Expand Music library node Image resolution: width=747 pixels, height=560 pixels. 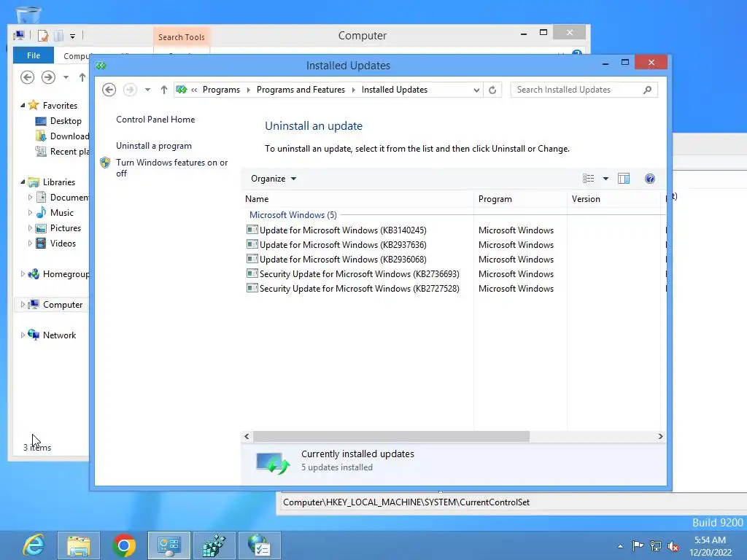pos(30,213)
